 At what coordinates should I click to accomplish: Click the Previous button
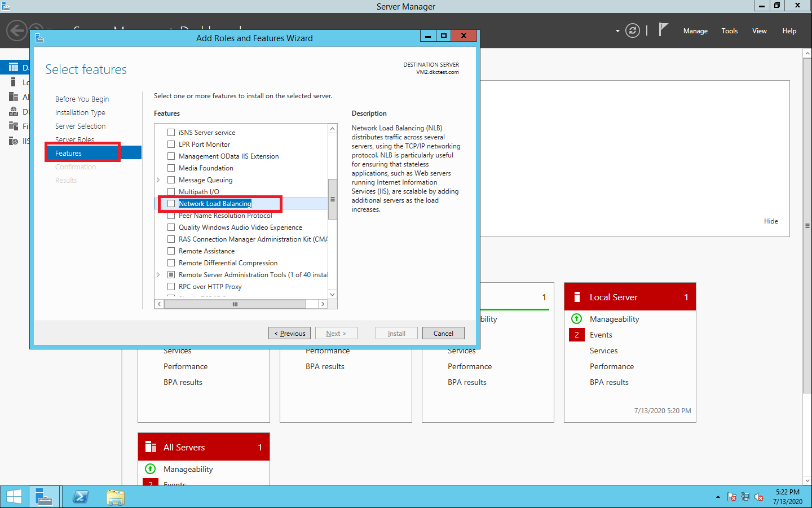[289, 333]
